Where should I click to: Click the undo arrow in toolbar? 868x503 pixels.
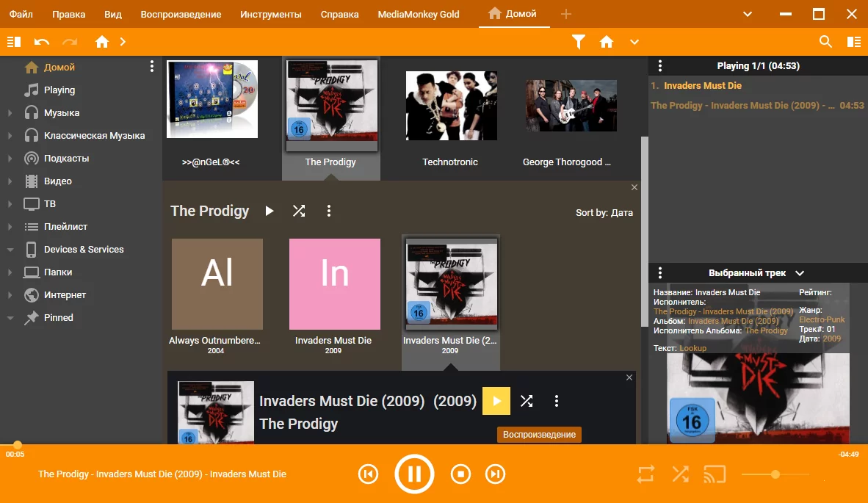coord(42,42)
